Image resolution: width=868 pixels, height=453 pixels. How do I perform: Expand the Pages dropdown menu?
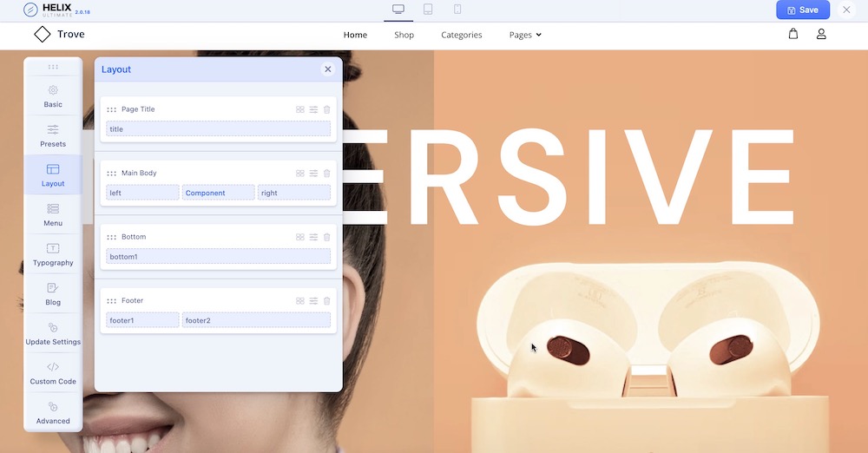(x=525, y=35)
